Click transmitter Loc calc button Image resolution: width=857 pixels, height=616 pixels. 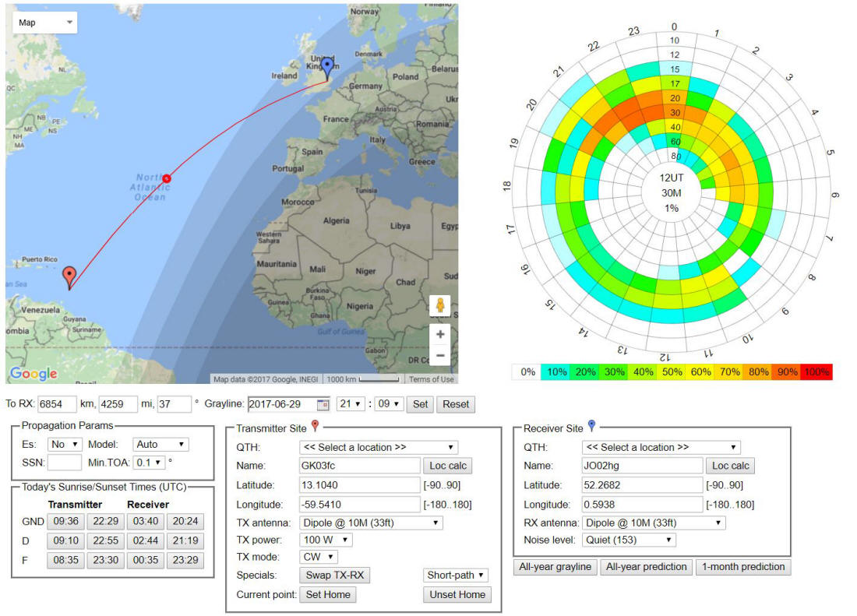[448, 466]
